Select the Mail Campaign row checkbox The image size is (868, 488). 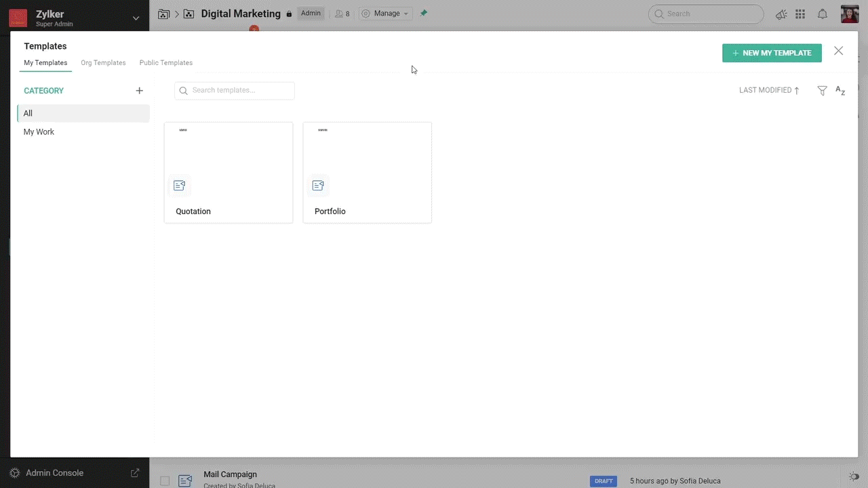click(x=165, y=481)
